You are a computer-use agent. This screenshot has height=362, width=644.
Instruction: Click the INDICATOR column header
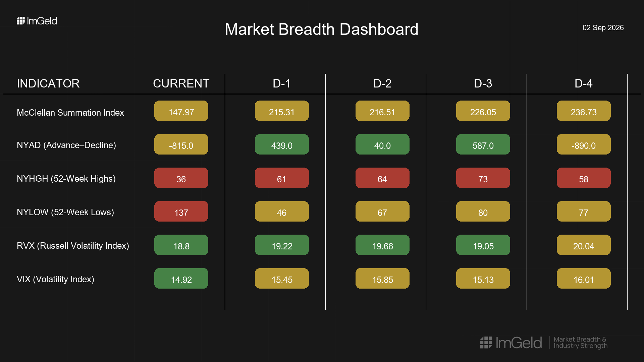(48, 83)
